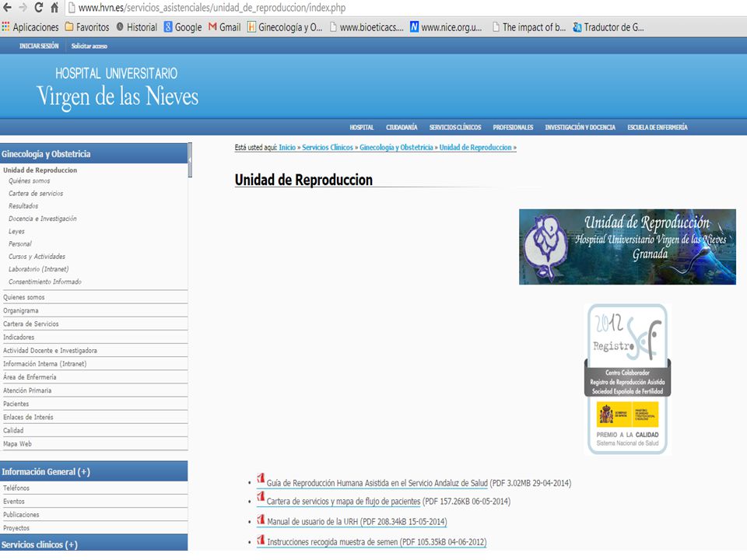
Task: Select Unidad de Reproduccion sidebar item
Action: (40, 170)
